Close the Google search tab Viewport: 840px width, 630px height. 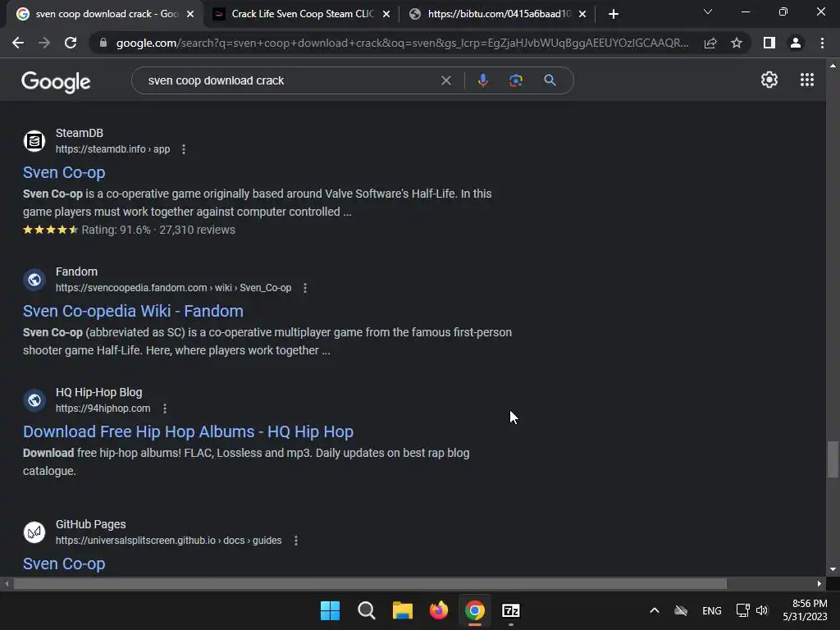[190, 14]
